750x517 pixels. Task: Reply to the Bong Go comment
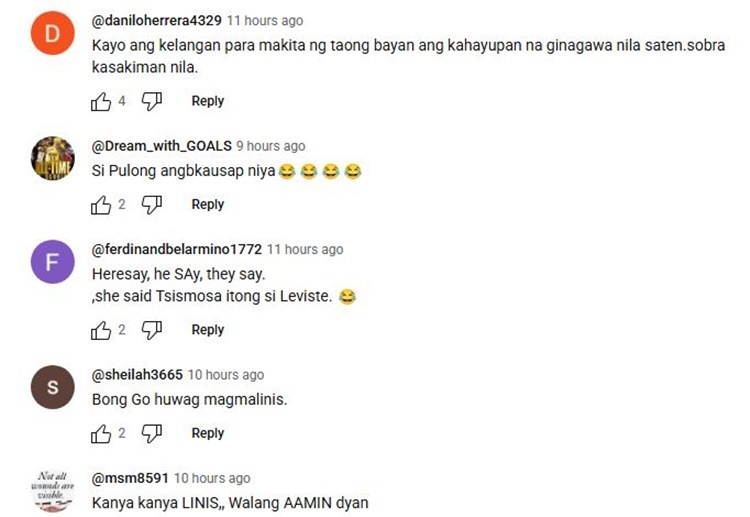coord(208,433)
